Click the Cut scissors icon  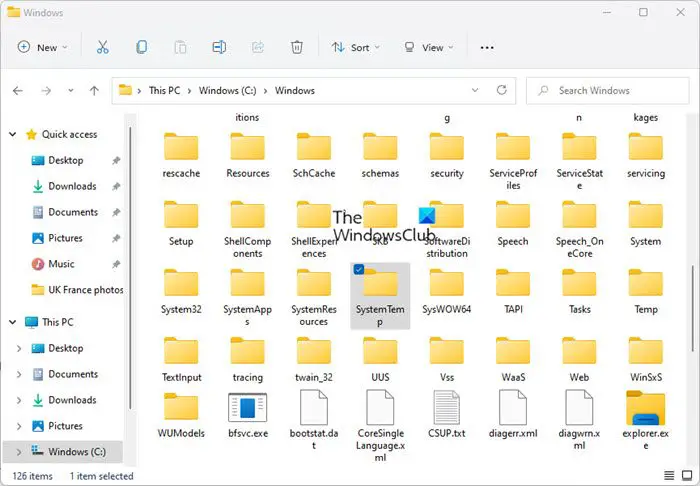pos(103,47)
